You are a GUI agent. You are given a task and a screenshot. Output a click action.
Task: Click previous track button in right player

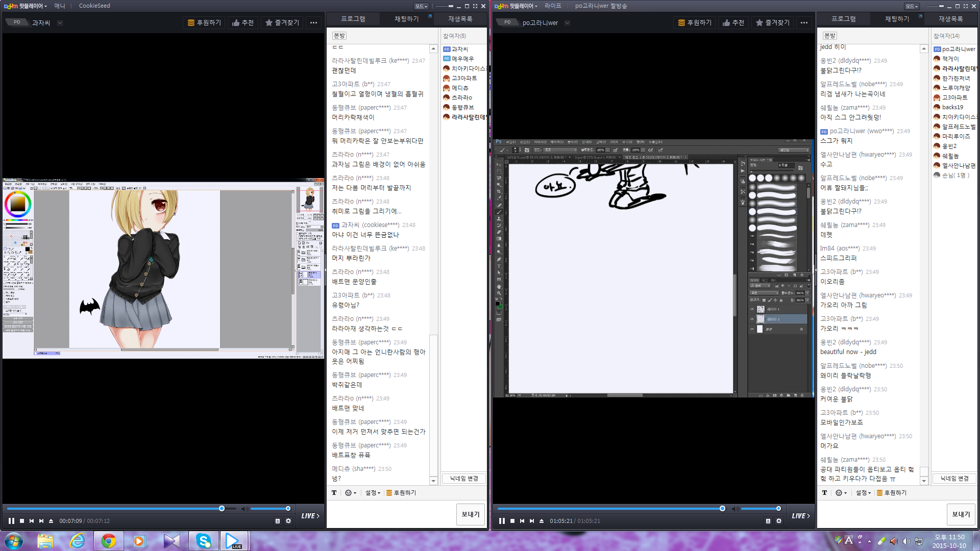522,521
